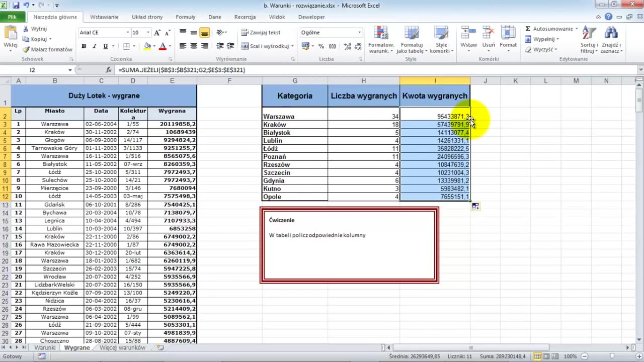
Task: Open the Ogólne number format dropdown
Action: point(359,33)
